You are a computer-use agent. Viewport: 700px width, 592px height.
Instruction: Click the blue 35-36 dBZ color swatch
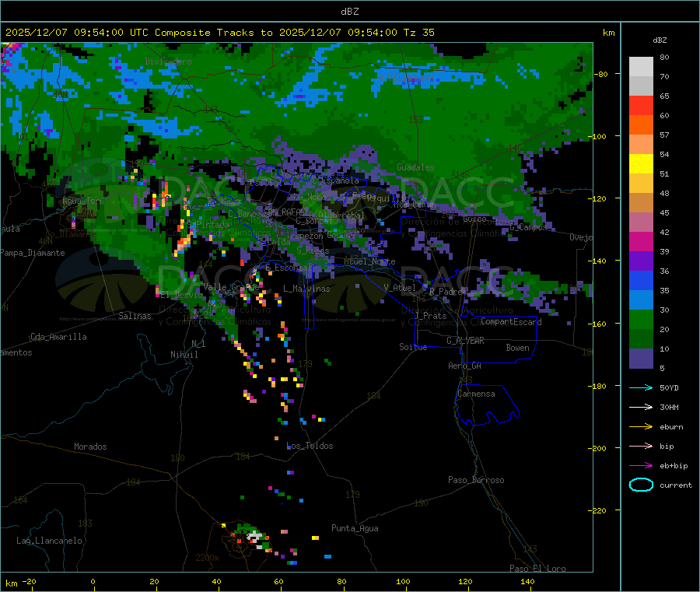click(x=641, y=280)
